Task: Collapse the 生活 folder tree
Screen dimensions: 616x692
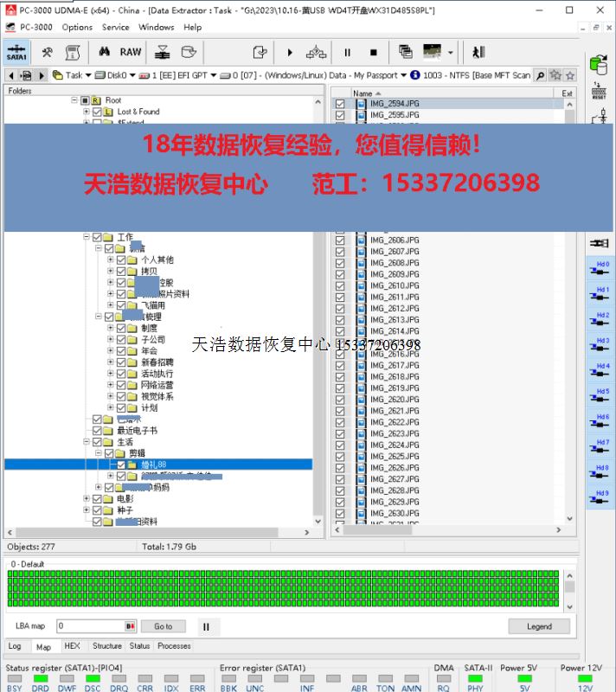Action: tap(86, 442)
